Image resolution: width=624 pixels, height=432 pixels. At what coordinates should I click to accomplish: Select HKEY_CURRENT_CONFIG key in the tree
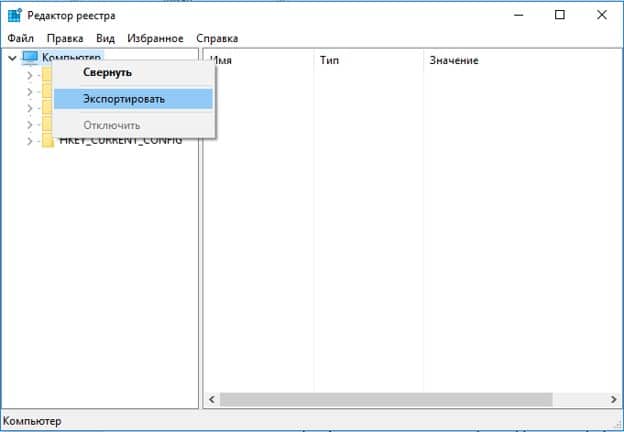[x=121, y=140]
